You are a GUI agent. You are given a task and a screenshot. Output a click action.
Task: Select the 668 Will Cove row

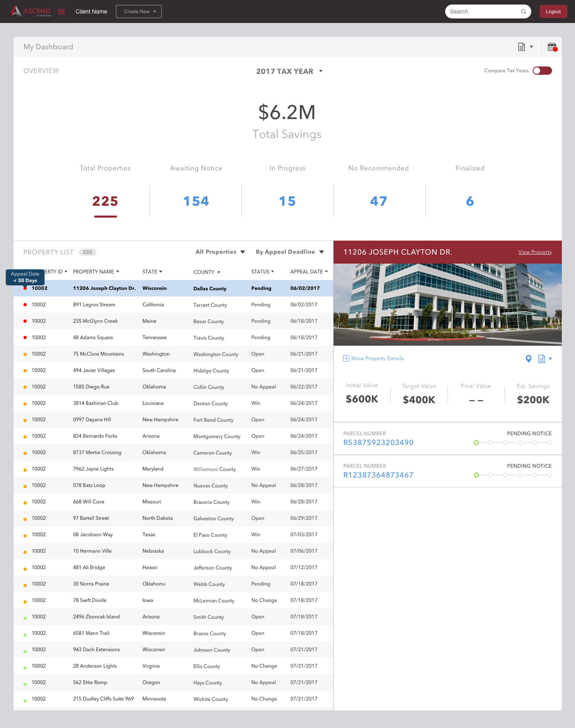click(173, 502)
